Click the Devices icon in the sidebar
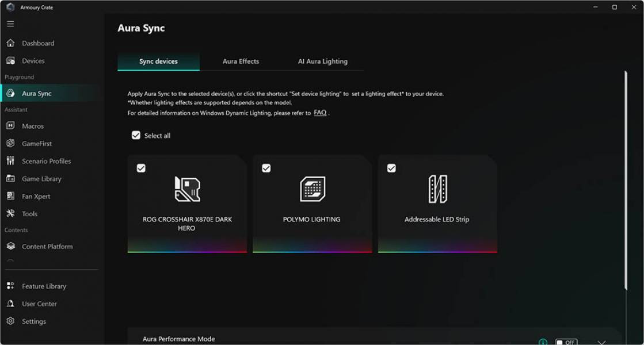Image resolution: width=644 pixels, height=345 pixels. point(11,61)
